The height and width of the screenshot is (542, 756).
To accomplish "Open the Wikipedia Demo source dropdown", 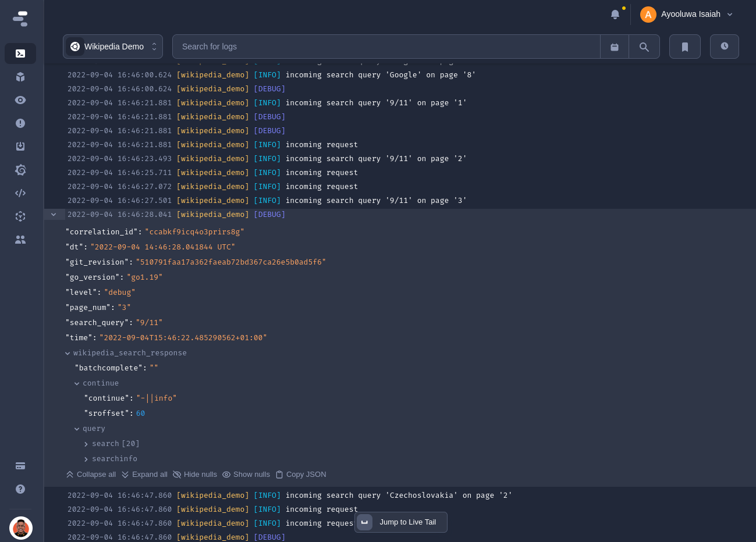I will pyautogui.click(x=112, y=47).
